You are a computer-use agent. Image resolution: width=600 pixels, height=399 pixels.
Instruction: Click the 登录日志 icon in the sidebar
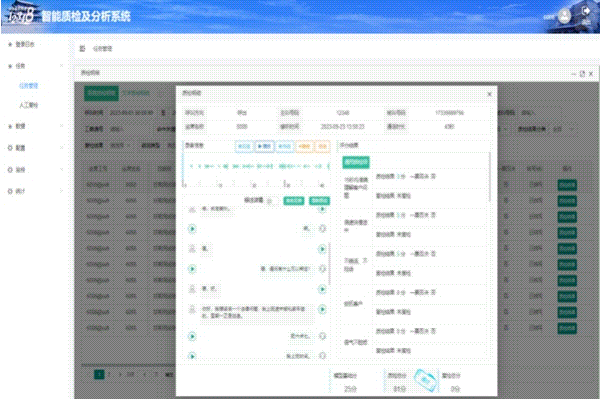tap(10, 44)
